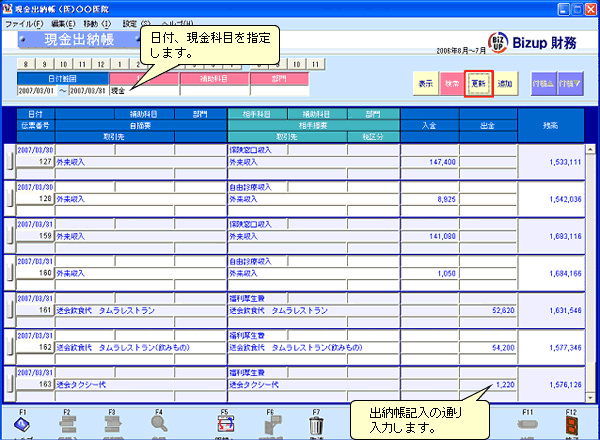This screenshot has height=440, width=600.
Task: Click withdrawal amount 1,220
Action: tap(505, 385)
